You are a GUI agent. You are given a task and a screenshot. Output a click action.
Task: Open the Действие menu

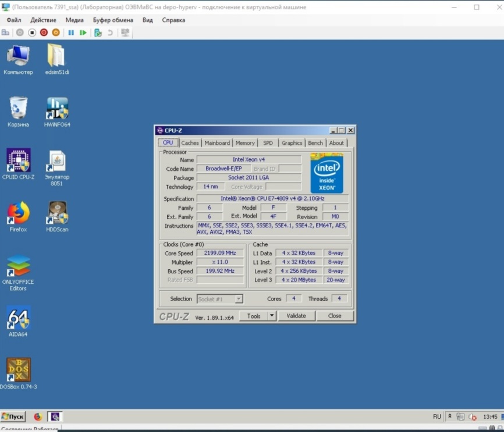(43, 20)
